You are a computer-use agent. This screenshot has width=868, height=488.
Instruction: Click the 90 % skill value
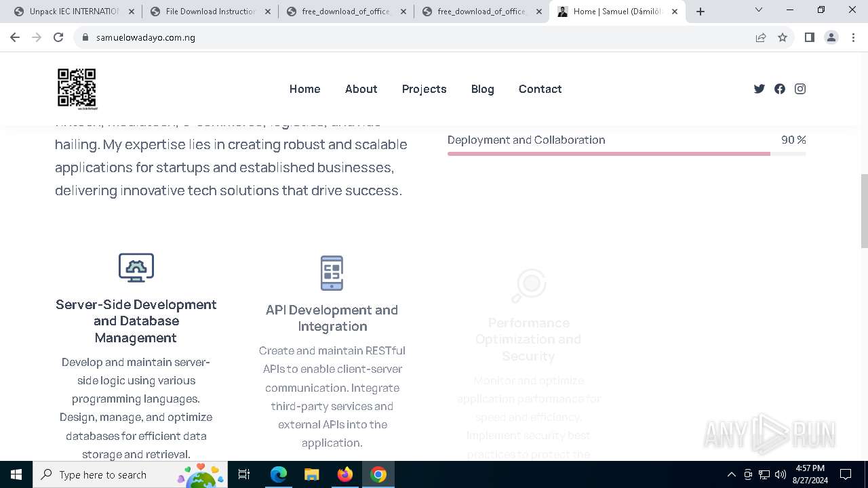[x=793, y=140]
